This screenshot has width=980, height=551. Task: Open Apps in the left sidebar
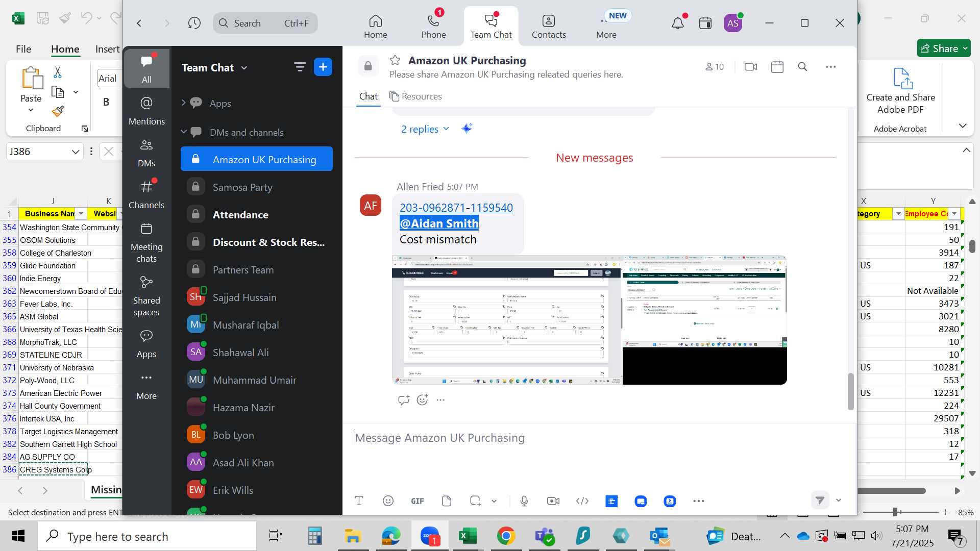click(x=146, y=344)
